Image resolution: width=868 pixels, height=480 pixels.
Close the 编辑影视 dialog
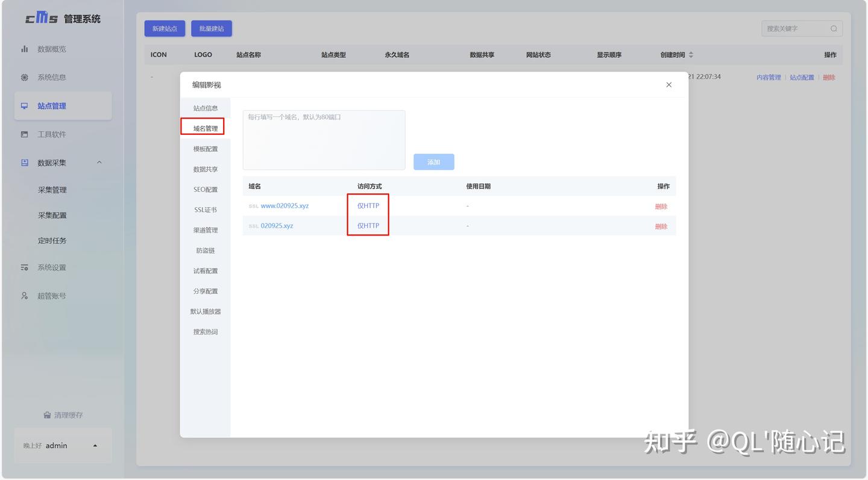[x=668, y=85]
